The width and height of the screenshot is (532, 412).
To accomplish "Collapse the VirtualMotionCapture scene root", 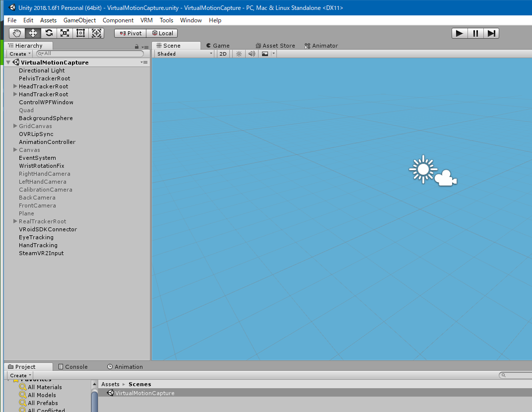I will pyautogui.click(x=8, y=63).
